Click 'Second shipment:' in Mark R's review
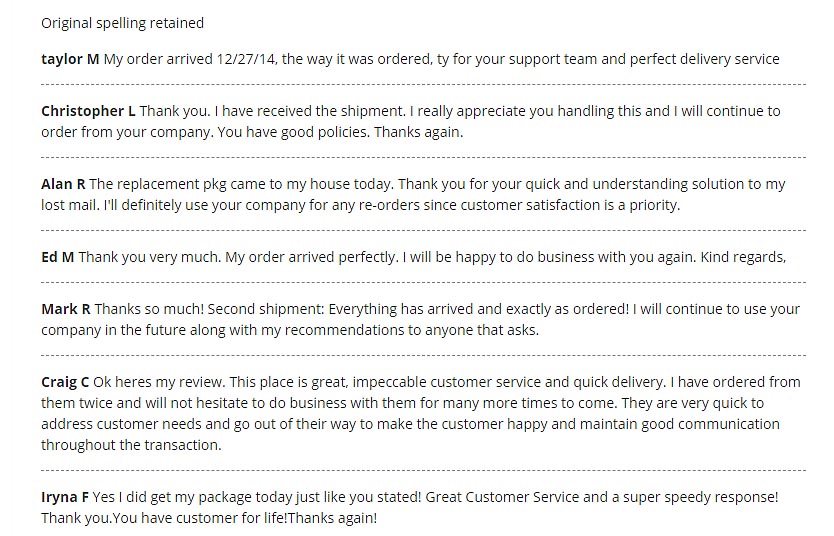This screenshot has height=536, width=834. [x=265, y=309]
